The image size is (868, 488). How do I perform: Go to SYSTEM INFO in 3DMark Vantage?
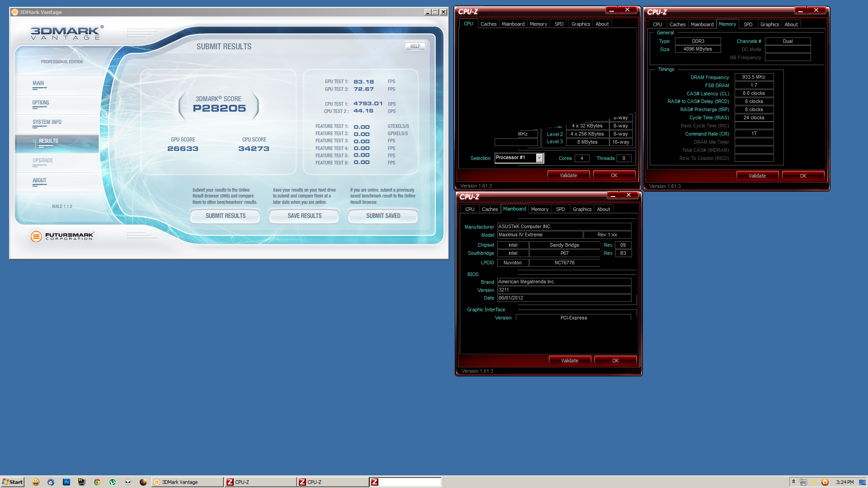pos(57,123)
